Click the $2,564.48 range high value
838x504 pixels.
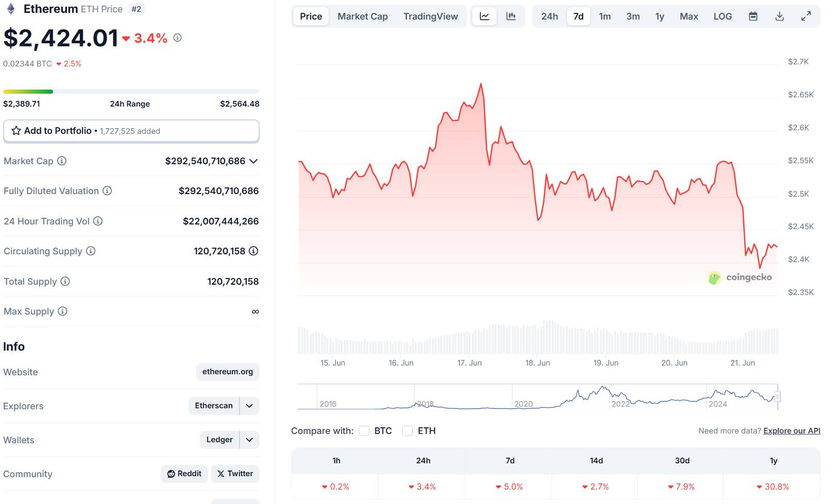click(240, 104)
